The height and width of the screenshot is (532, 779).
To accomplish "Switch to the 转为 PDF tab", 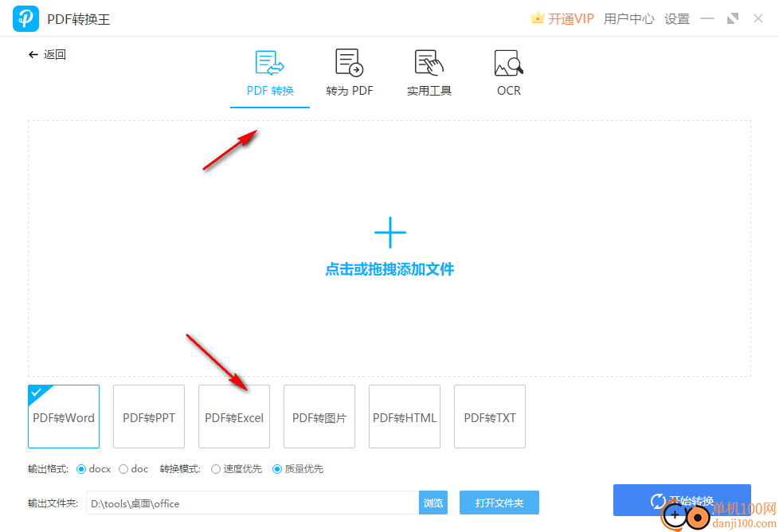I will pyautogui.click(x=349, y=75).
